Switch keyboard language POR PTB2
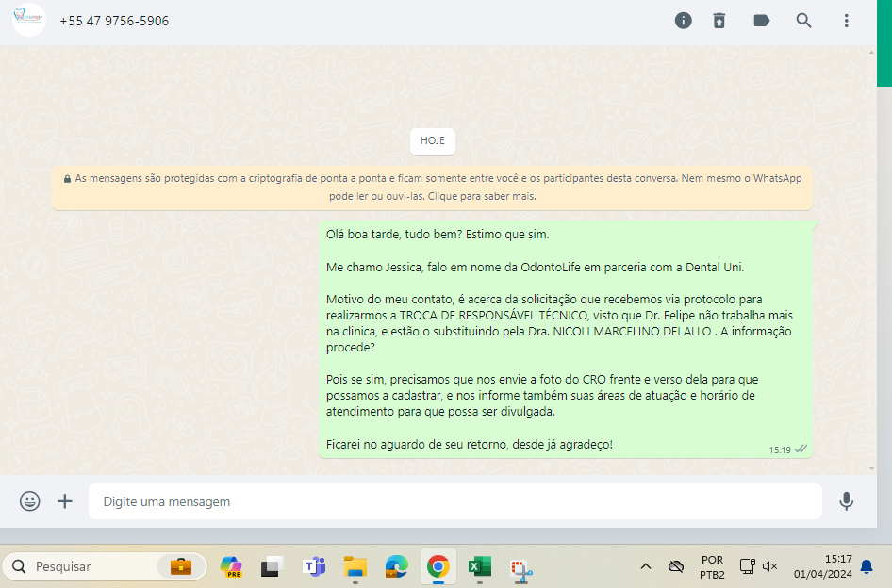 pyautogui.click(x=712, y=567)
